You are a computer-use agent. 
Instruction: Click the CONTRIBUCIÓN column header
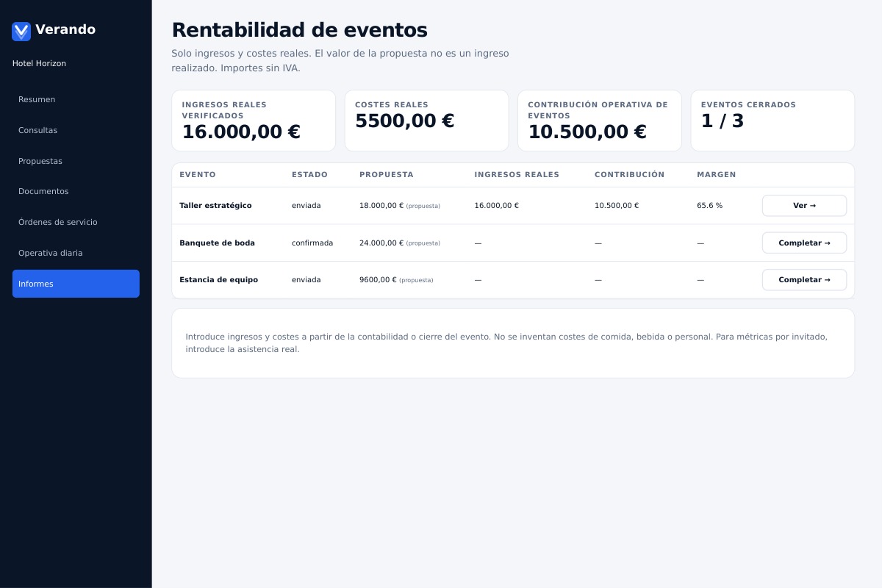pyautogui.click(x=629, y=175)
